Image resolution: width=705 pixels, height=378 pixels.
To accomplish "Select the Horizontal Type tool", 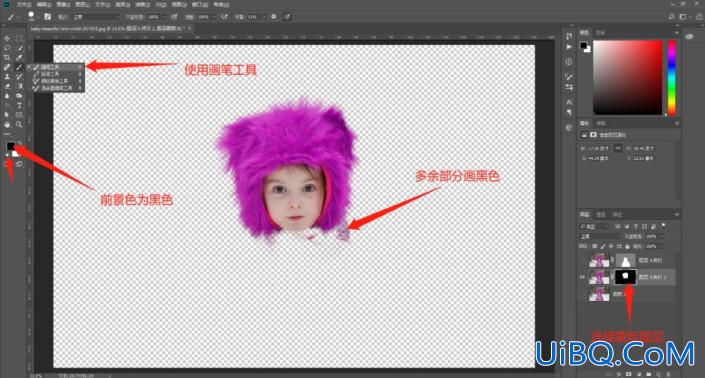I will [x=19, y=106].
